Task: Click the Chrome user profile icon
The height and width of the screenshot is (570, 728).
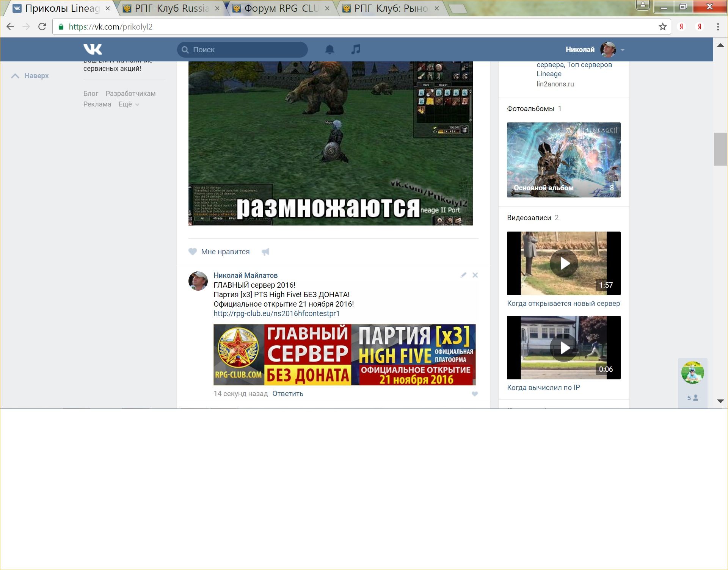Action: point(643,5)
